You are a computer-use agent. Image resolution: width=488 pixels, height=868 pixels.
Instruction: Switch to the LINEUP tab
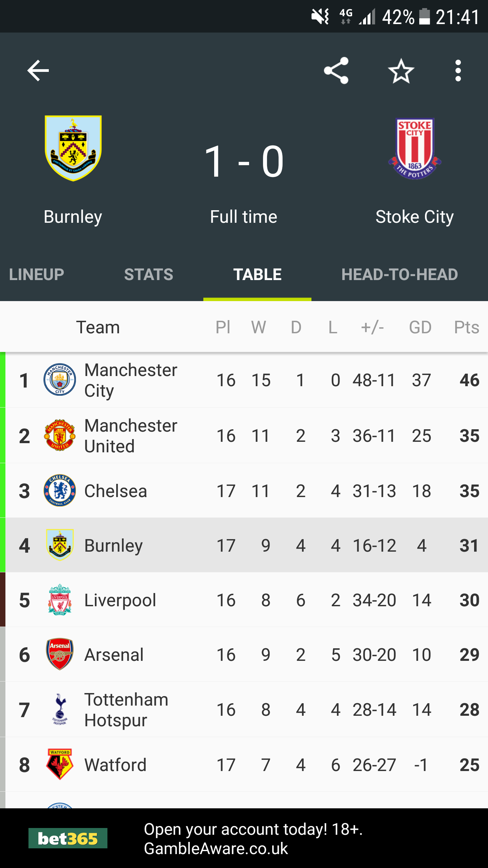click(37, 275)
